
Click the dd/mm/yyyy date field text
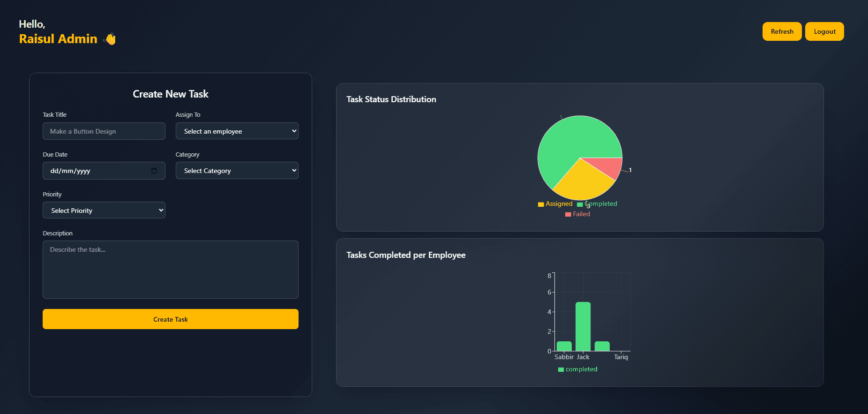click(x=70, y=171)
